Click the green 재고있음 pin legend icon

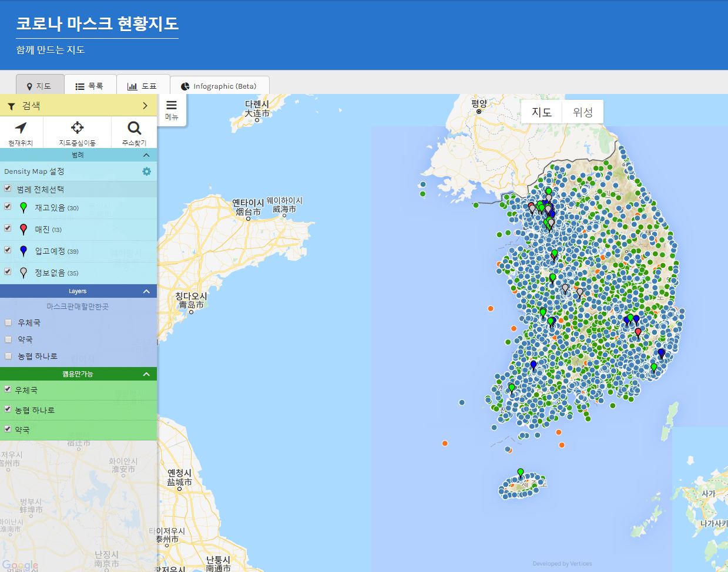point(24,208)
